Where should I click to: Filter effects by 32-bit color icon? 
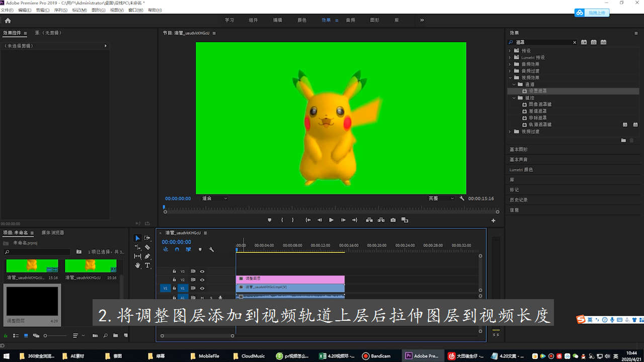[x=594, y=42]
